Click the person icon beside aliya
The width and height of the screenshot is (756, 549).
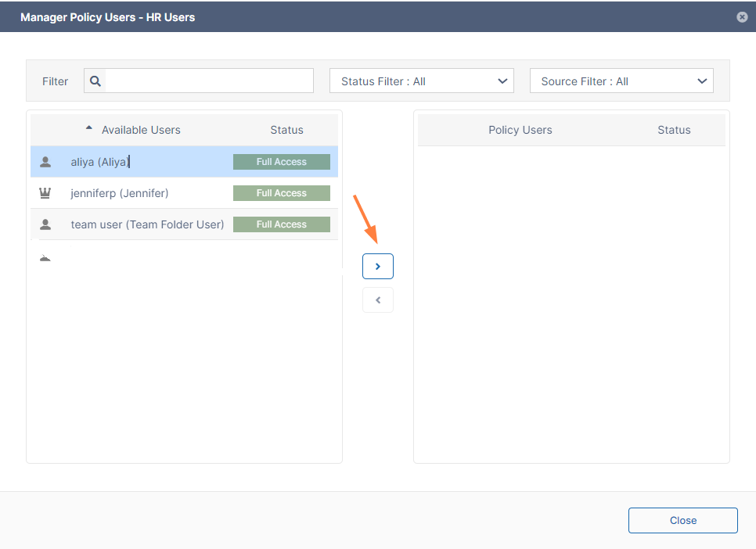tap(45, 162)
